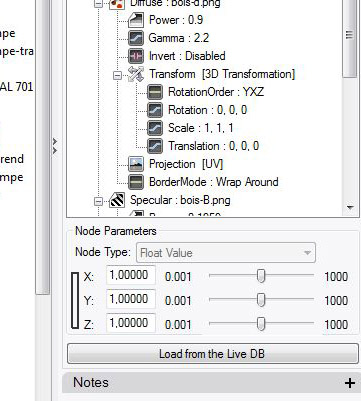
Task: Click the Y value input field
Action: 131,299
